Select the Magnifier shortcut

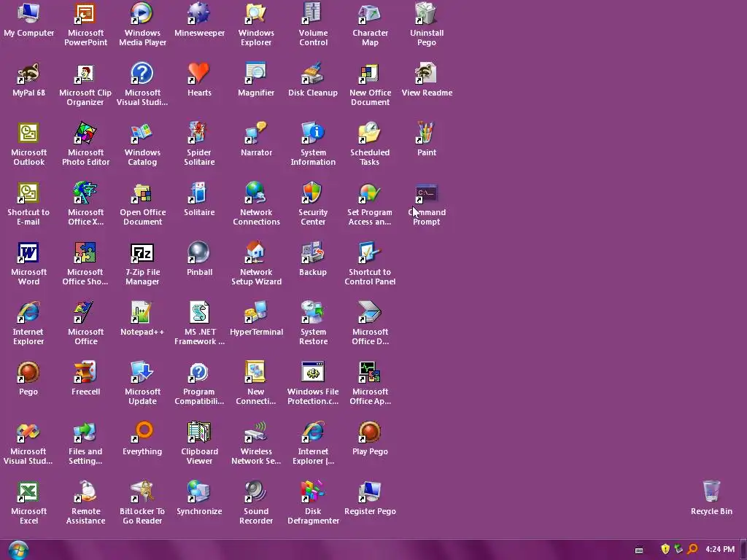click(256, 74)
